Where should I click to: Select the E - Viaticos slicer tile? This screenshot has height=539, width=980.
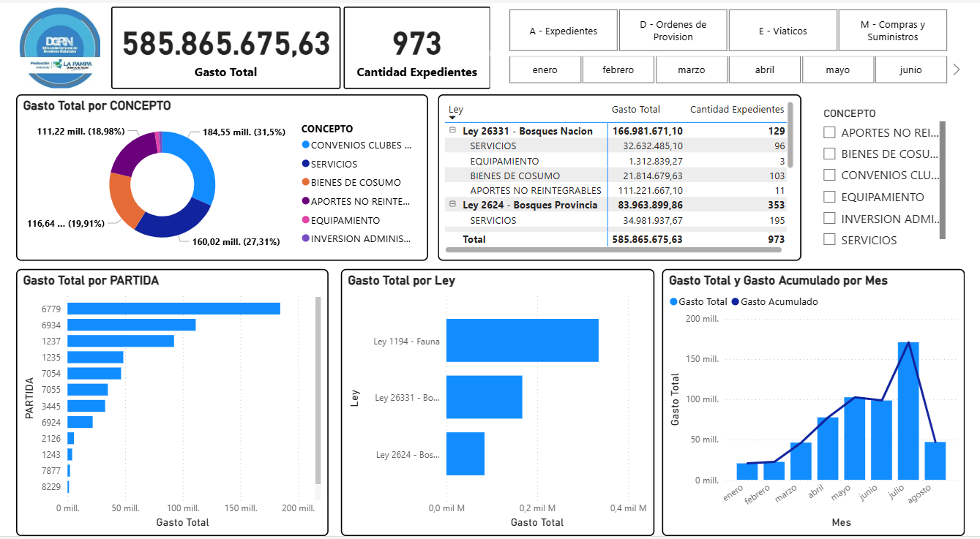pos(782,31)
